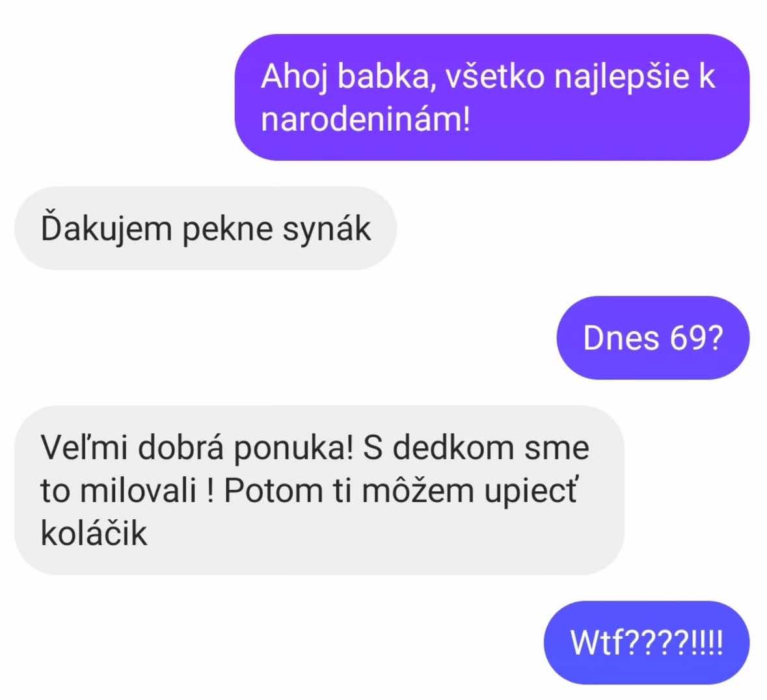
Task: Click the word 'Ďakujem' in grey bubble
Action: [x=106, y=229]
